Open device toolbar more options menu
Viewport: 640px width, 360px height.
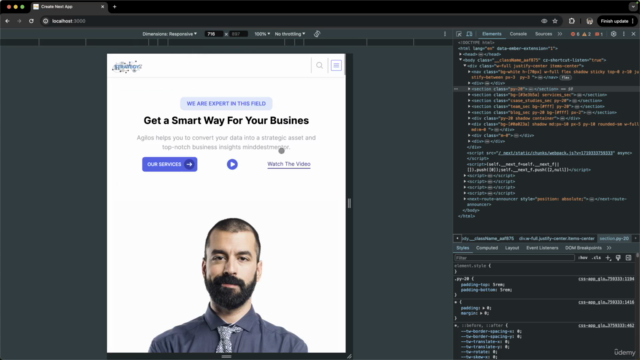445,34
